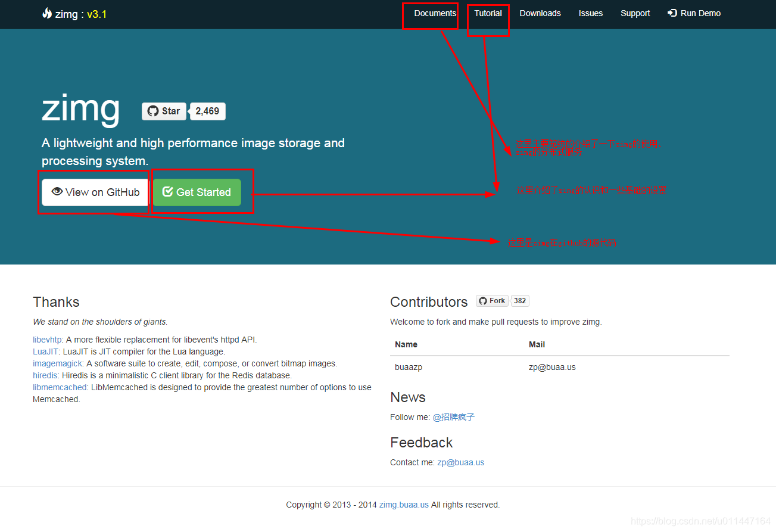
Task: Click 'Welcome to fork and make pull requests' text
Action: [496, 322]
